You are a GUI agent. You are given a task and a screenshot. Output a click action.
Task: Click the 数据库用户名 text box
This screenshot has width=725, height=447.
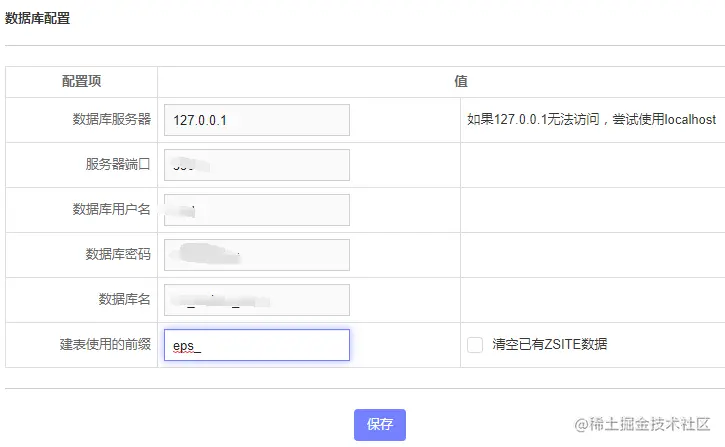pyautogui.click(x=257, y=210)
